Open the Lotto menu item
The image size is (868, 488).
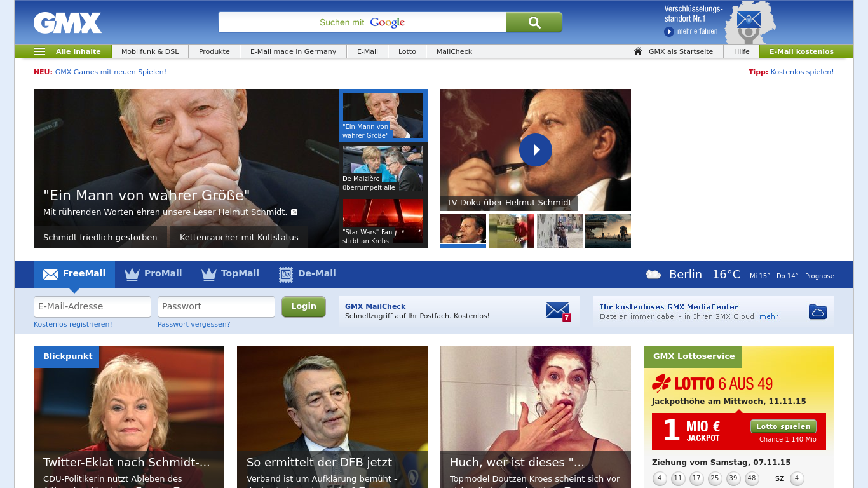[x=407, y=51]
